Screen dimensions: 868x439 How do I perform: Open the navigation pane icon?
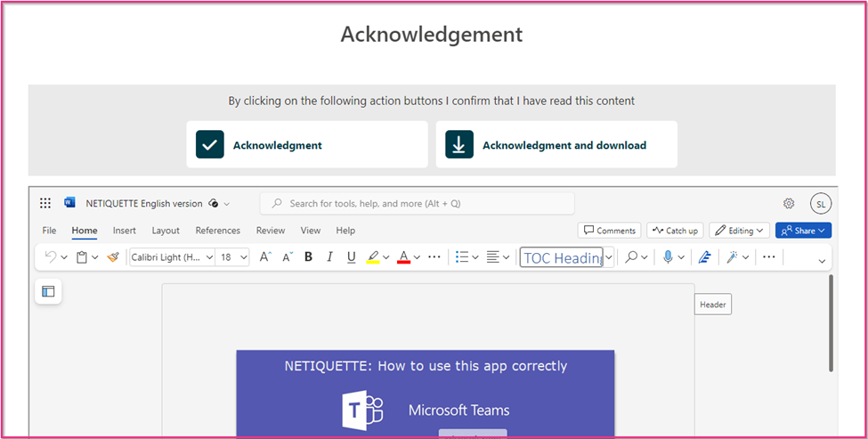point(48,291)
